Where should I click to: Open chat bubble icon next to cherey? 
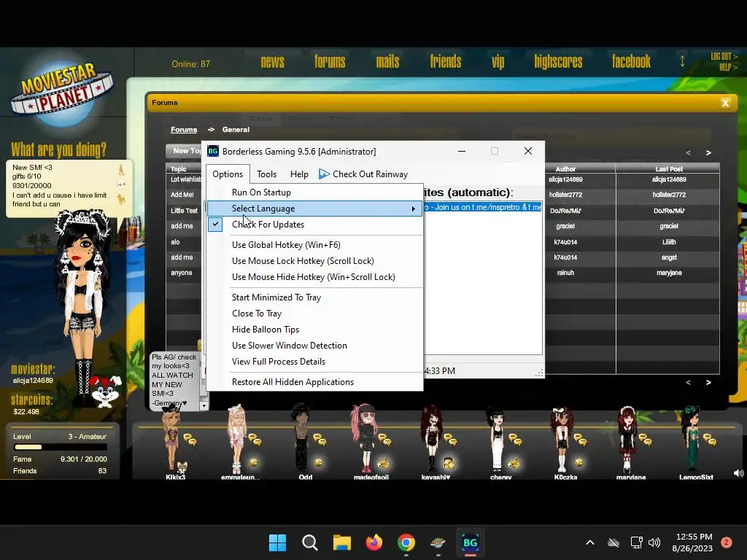[x=515, y=440]
